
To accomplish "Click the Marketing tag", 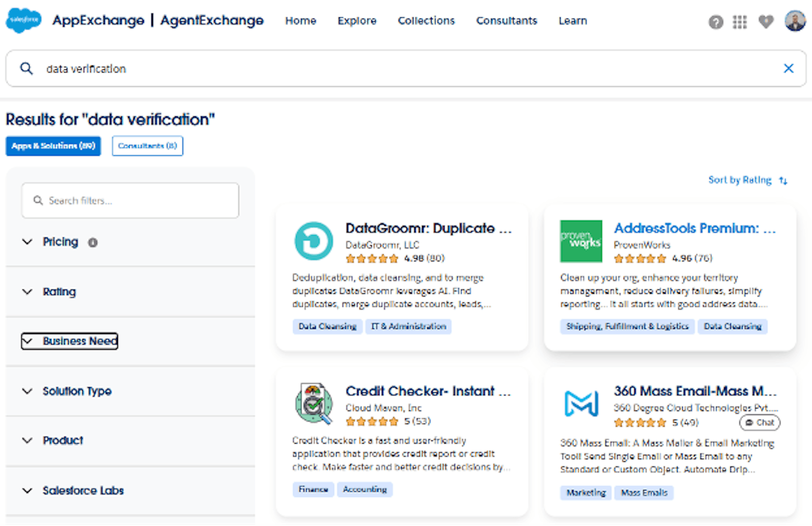I will [x=586, y=493].
